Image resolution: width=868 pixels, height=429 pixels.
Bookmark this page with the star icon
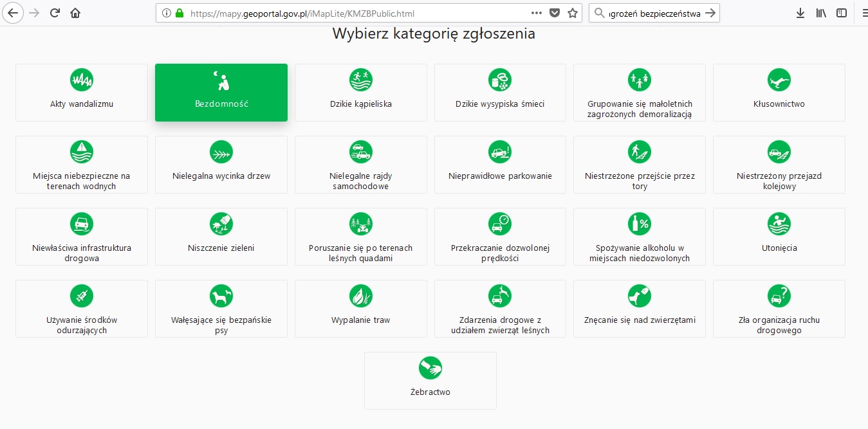[572, 13]
